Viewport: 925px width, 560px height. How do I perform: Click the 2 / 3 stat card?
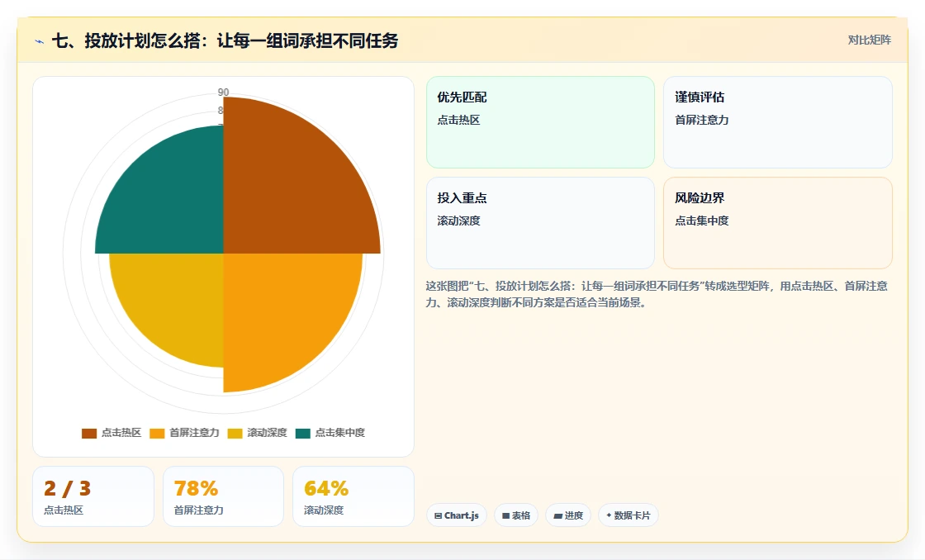(93, 496)
